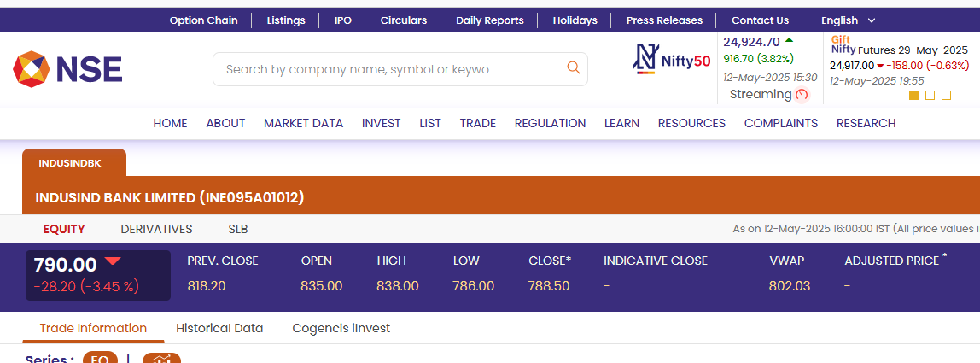Image resolution: width=980 pixels, height=363 pixels.
Task: Open the MARKET DATA menu
Action: click(x=303, y=123)
